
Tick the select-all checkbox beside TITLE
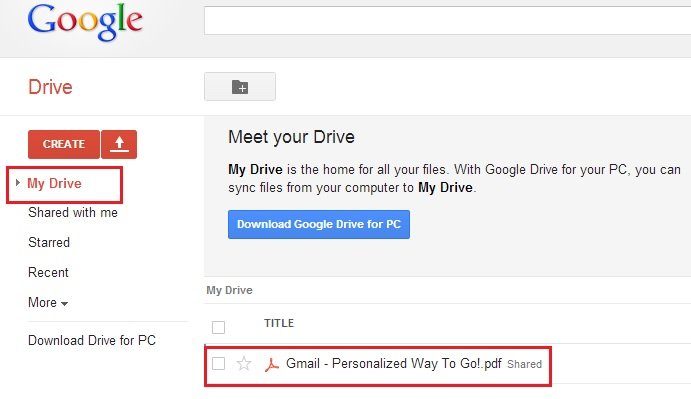coord(218,327)
